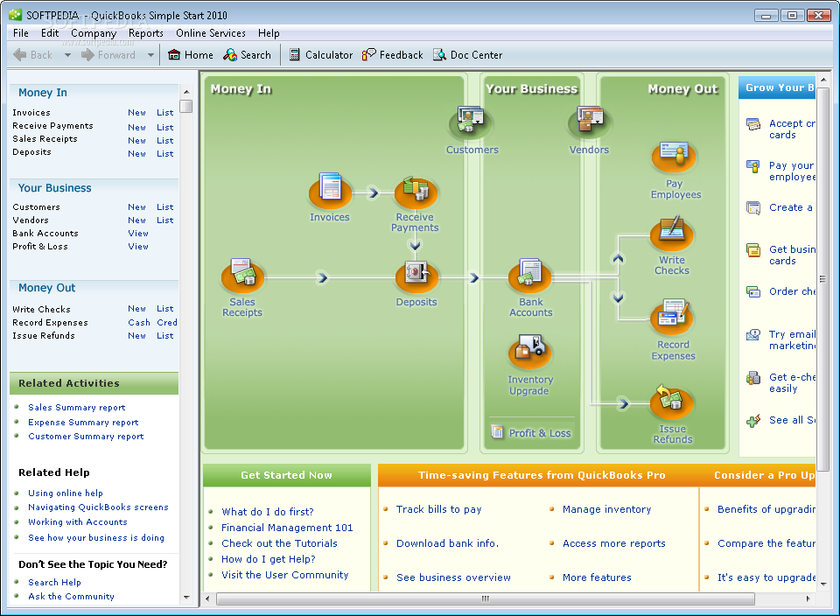
Task: Open the Sales Receipts workflow icon
Action: (242, 276)
